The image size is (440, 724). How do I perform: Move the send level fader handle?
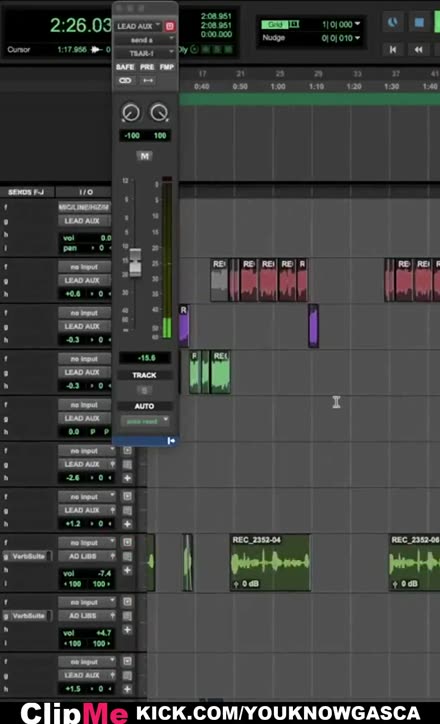click(135, 262)
